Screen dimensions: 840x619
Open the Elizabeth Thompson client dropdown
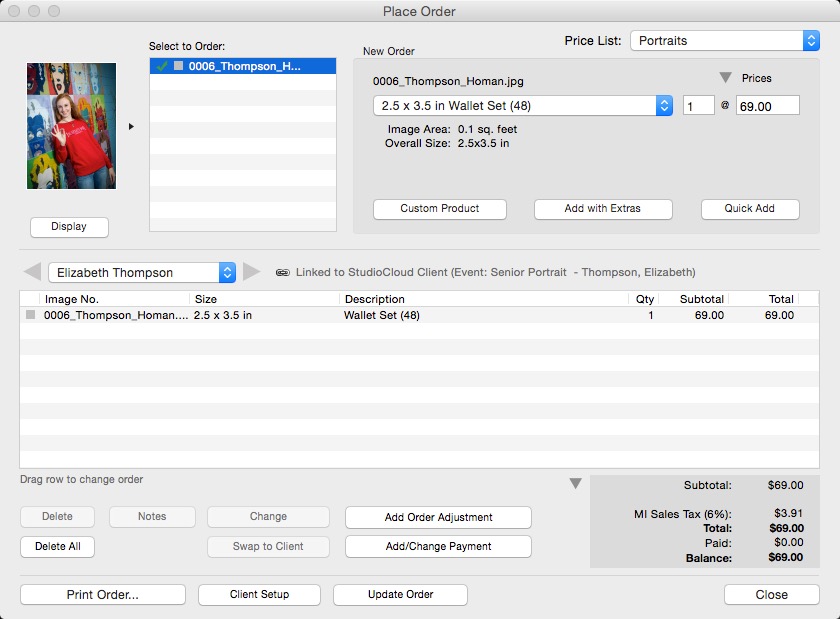coord(142,272)
